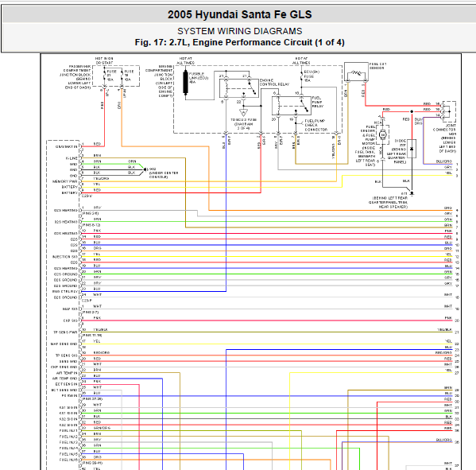
Task: Click the "MEMORY PWR" pin label
Action: 65,181
